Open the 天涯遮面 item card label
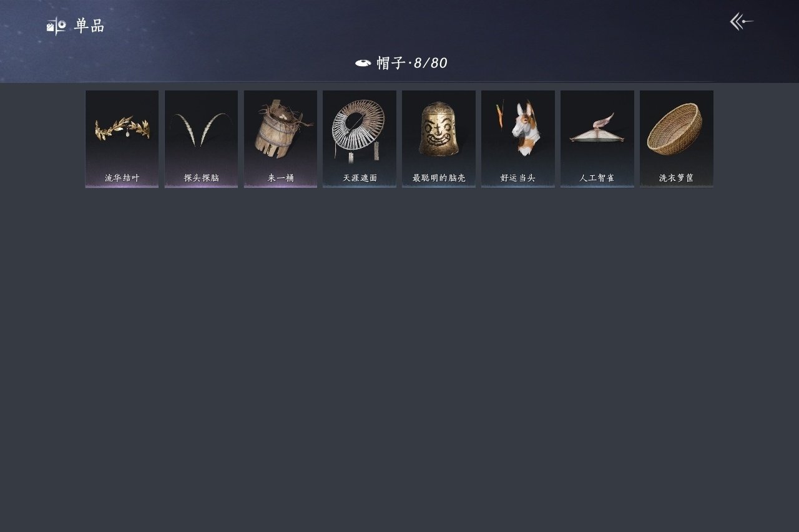 coord(360,178)
